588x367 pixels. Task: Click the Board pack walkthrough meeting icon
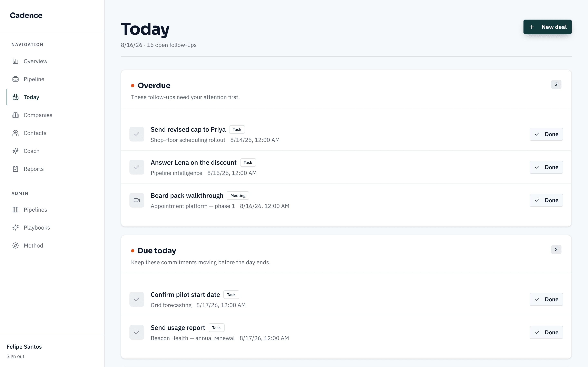[x=137, y=200]
